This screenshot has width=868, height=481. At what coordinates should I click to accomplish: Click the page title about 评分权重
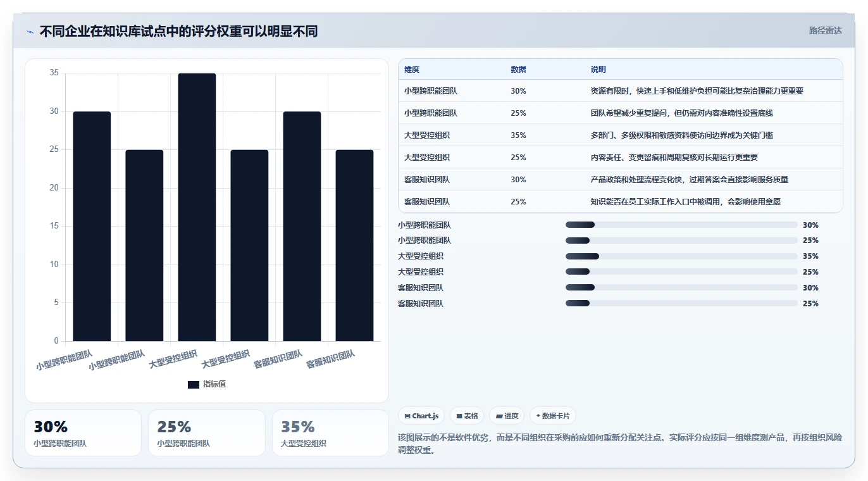[178, 31]
